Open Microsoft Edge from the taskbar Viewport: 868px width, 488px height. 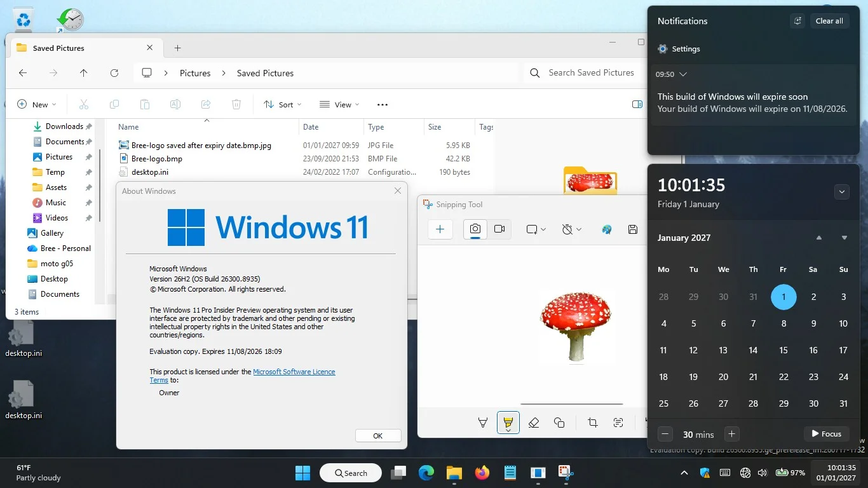pos(426,473)
